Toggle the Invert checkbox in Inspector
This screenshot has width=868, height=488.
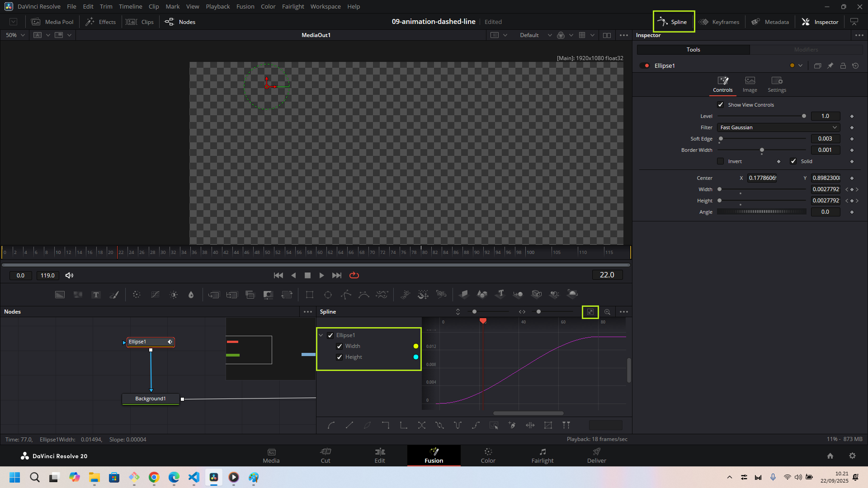coord(721,161)
